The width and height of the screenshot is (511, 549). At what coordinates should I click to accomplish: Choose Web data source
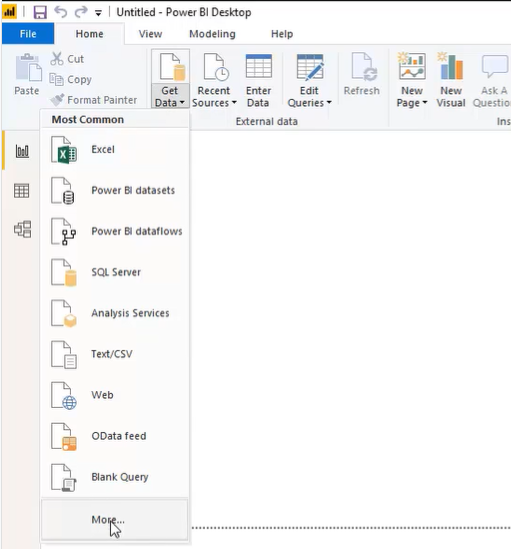115,395
